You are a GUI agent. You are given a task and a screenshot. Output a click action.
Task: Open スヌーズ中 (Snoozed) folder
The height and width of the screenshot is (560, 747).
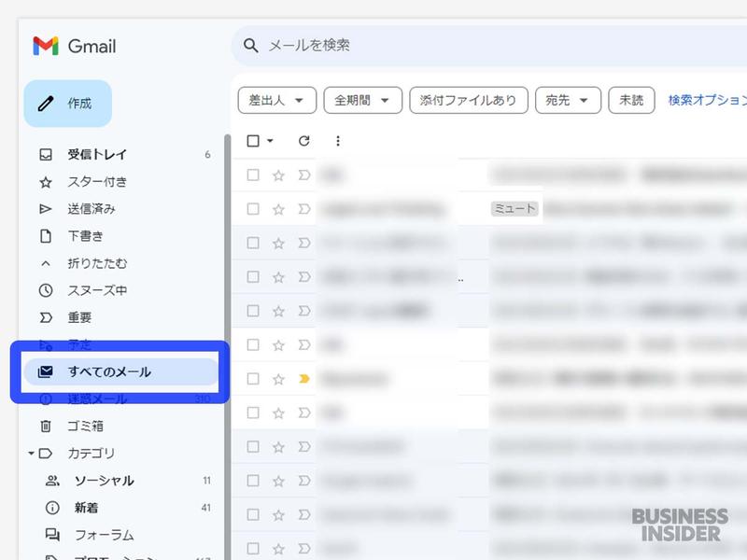click(x=97, y=290)
